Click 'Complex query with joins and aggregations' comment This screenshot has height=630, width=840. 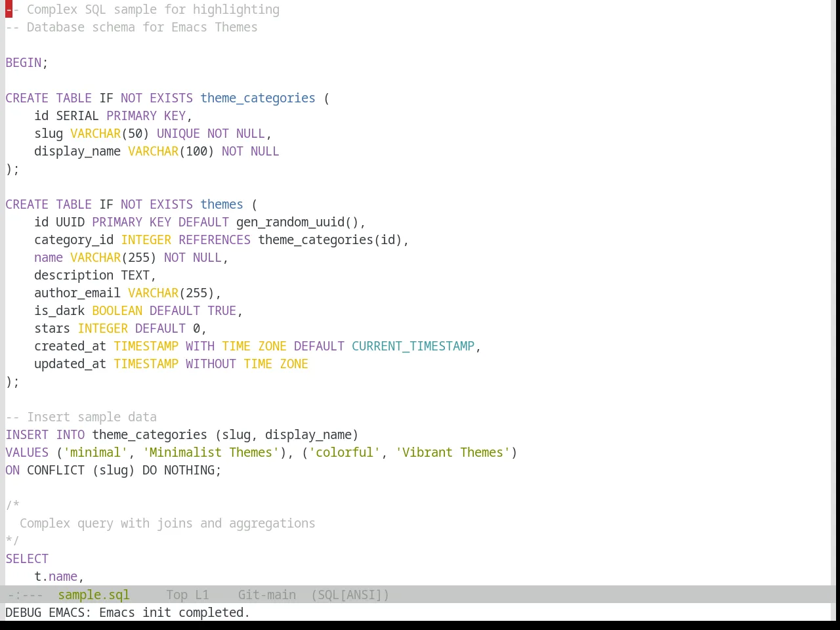(167, 523)
